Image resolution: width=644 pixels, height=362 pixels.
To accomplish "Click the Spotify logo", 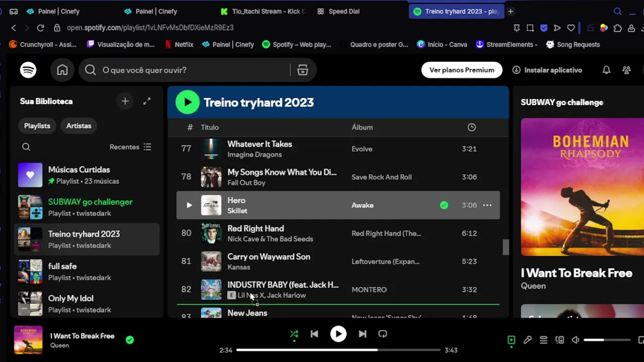I will pos(28,70).
